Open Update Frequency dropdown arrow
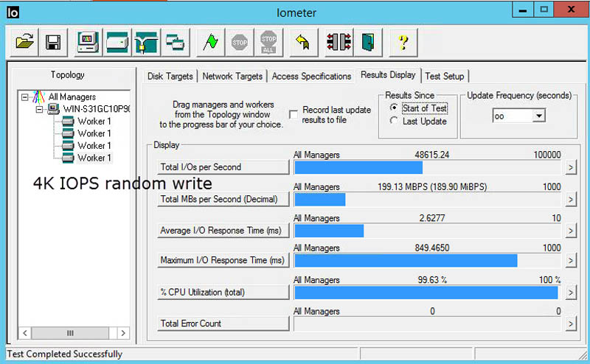 539,116
